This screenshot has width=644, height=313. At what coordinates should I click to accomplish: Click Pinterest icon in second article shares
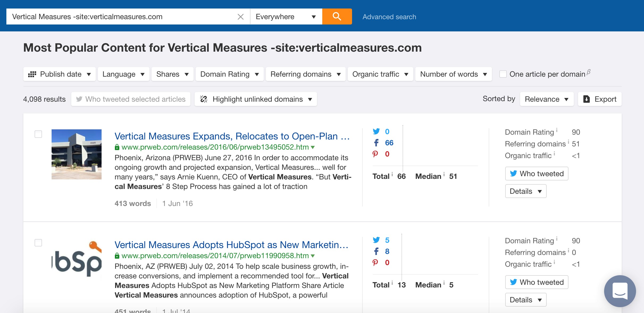click(375, 262)
